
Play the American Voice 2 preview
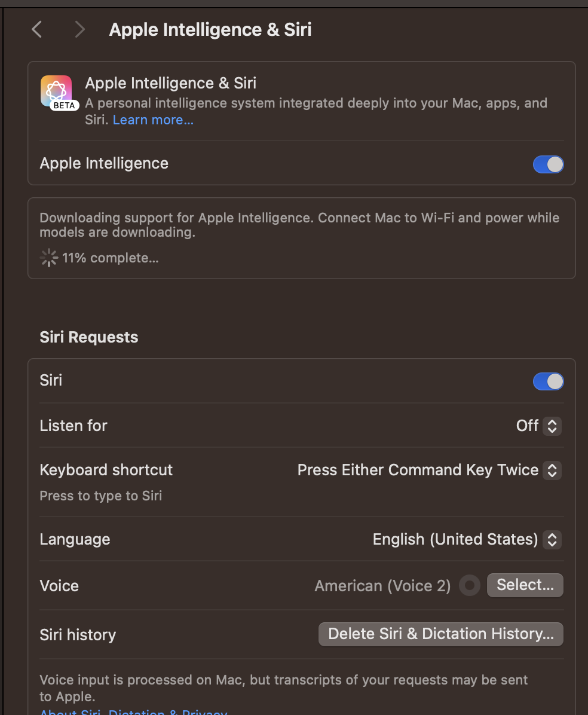pos(470,585)
